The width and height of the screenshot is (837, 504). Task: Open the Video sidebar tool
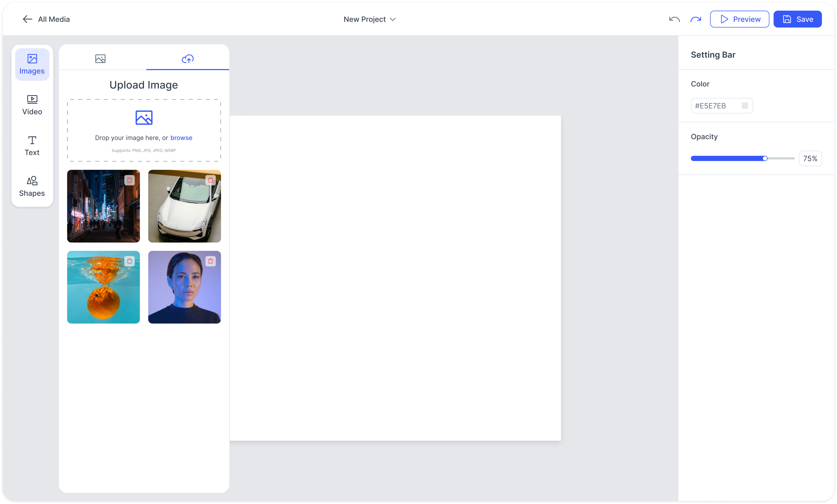(32, 105)
